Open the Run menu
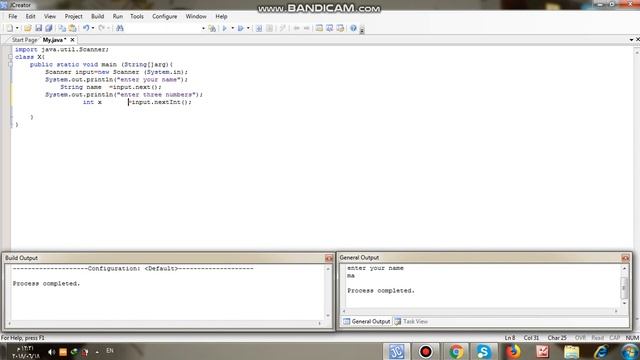This screenshot has width=640, height=360. (x=118, y=16)
